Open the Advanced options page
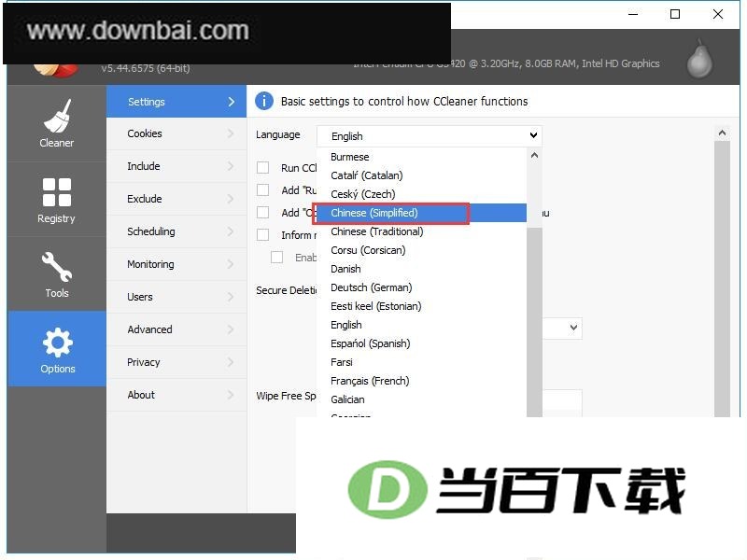This screenshot has width=747, height=560. (176, 329)
